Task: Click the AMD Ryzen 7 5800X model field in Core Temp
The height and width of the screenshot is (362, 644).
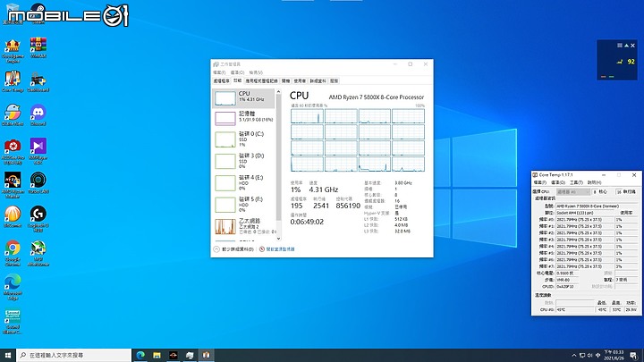Action: pos(596,206)
